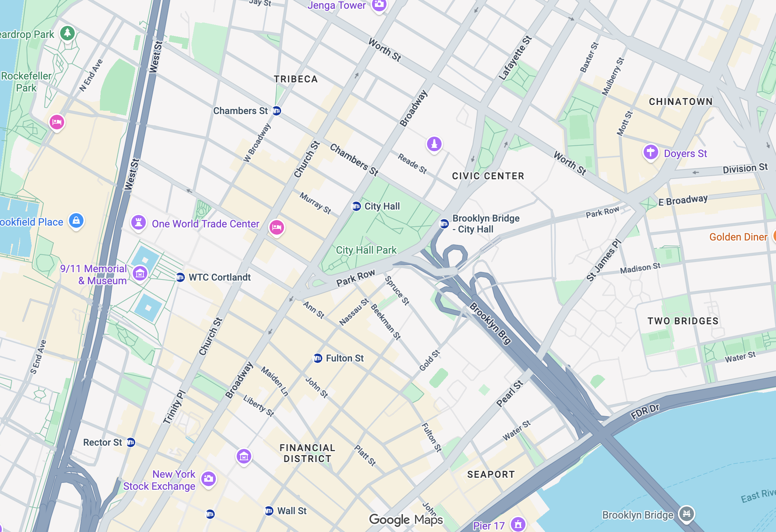Open the Golden Diner restaurant label
The image size is (776, 532).
(738, 237)
